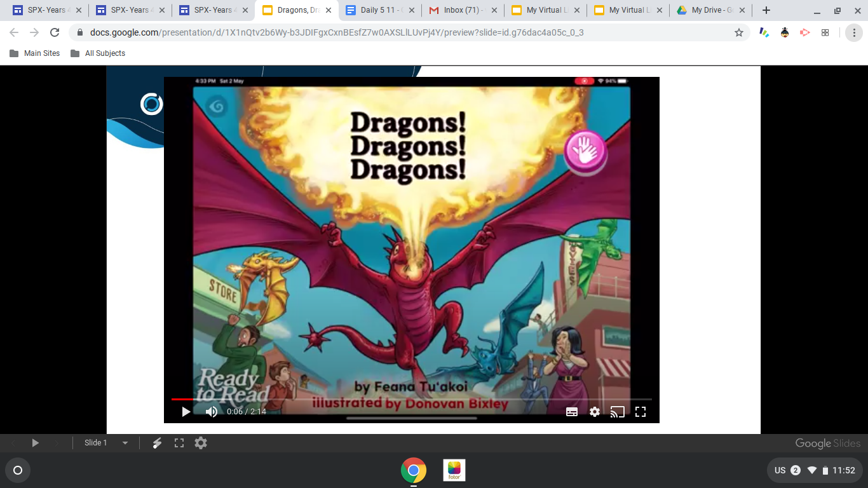Play the Google Slides presentation

36,443
